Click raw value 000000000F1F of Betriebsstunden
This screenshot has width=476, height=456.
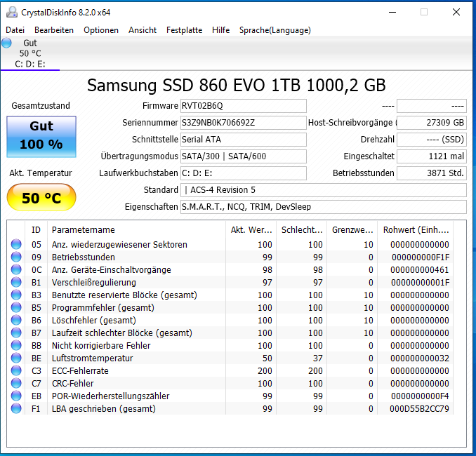click(421, 257)
